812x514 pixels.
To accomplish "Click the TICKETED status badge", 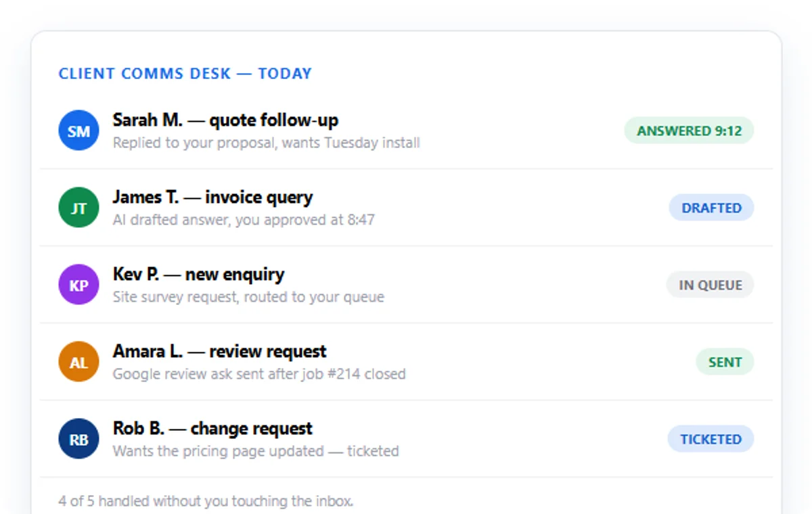I will [x=710, y=439].
